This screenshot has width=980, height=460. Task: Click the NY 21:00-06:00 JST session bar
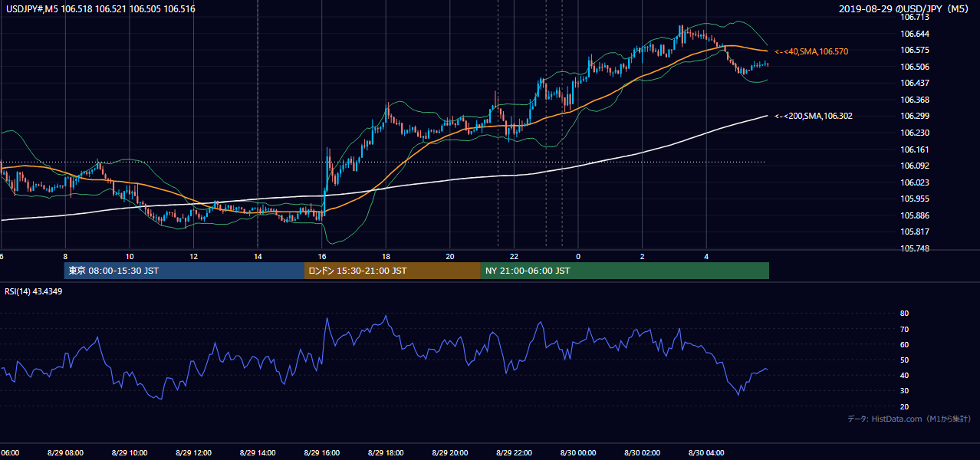click(625, 271)
